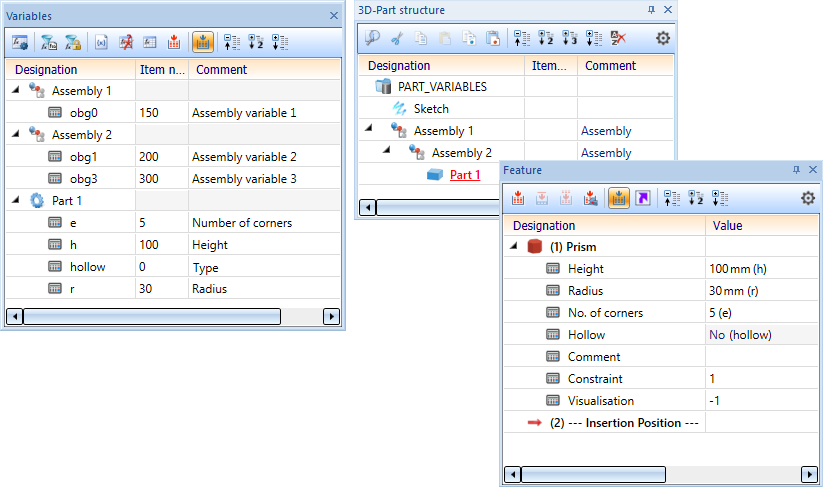The height and width of the screenshot is (487, 823).
Task: Click formula filter icon with padlock
Action: 73,42
